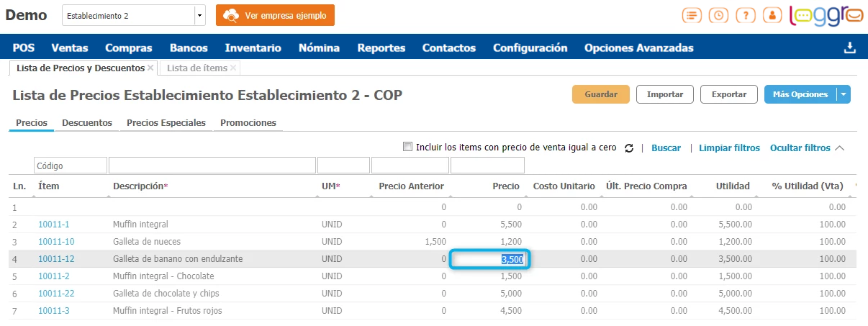Close the Lista de ítems tab
The image size is (868, 326).
click(x=234, y=68)
